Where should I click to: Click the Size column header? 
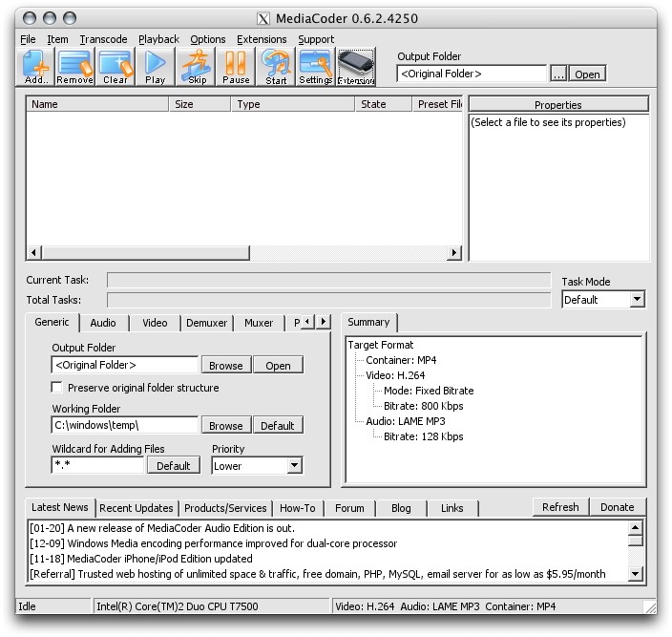pyautogui.click(x=199, y=104)
